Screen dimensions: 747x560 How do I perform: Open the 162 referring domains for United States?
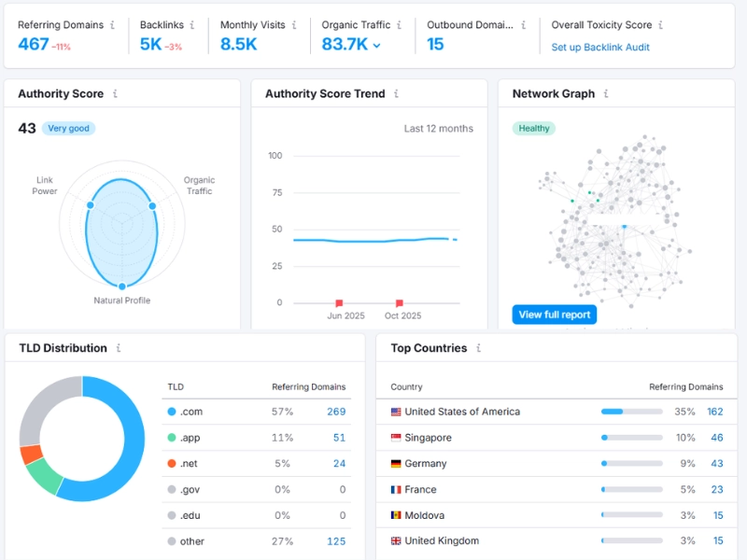pos(714,412)
